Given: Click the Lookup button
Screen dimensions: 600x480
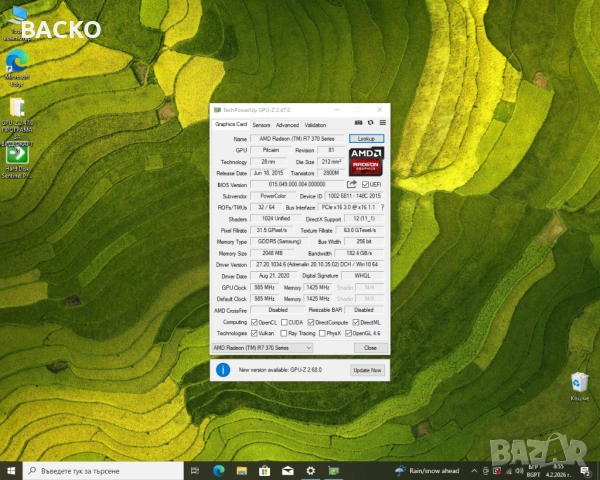Looking at the screenshot, I should pos(366,138).
